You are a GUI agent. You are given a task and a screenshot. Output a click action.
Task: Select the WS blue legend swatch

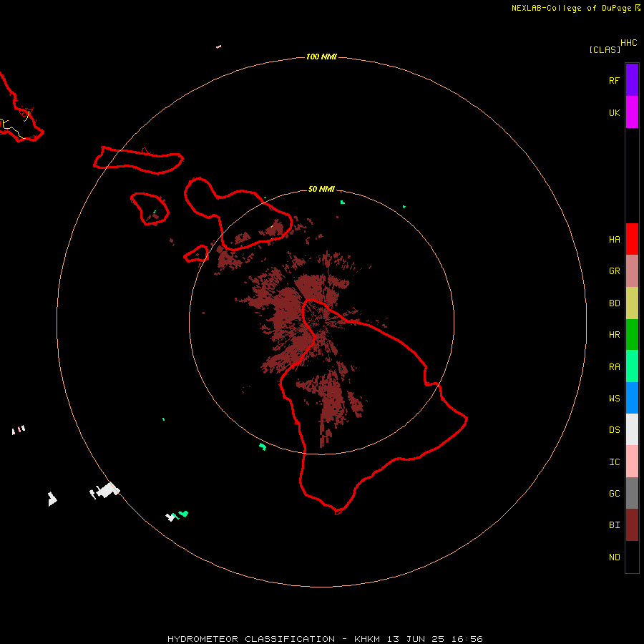click(x=632, y=398)
